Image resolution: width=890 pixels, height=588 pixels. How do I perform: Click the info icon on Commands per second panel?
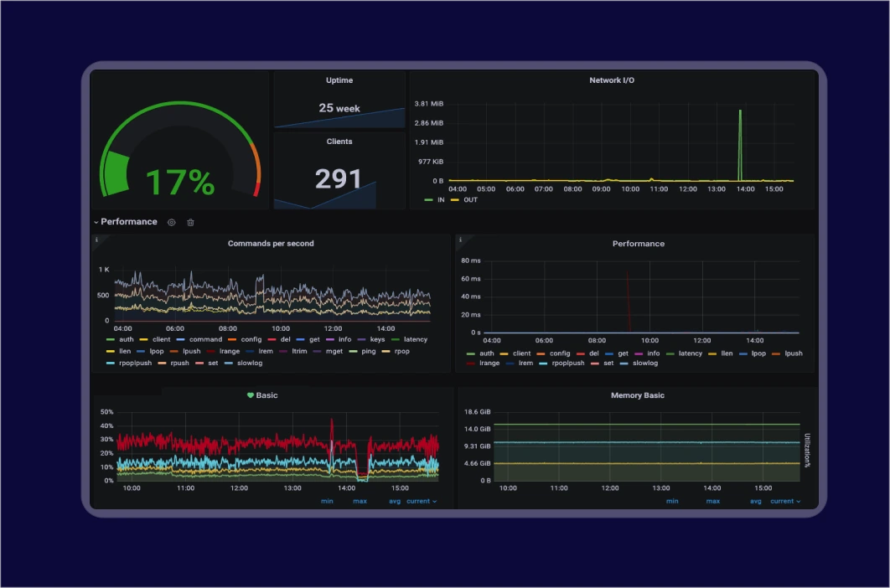(x=99, y=238)
